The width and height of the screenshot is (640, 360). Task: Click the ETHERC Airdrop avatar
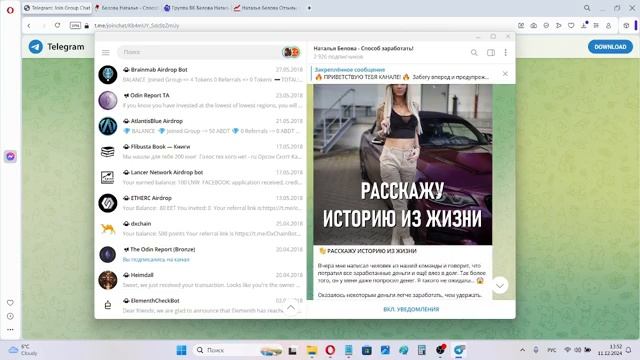click(108, 203)
